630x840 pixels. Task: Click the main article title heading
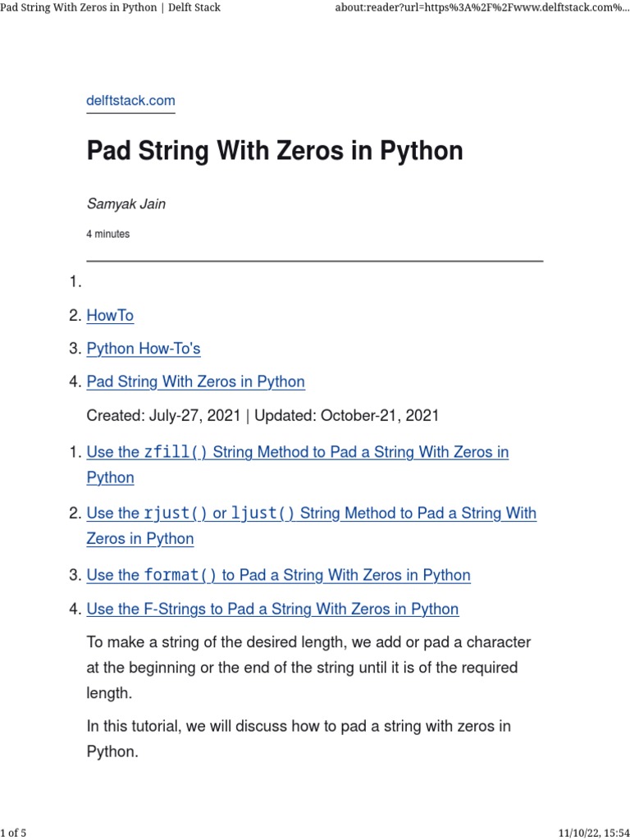click(275, 152)
